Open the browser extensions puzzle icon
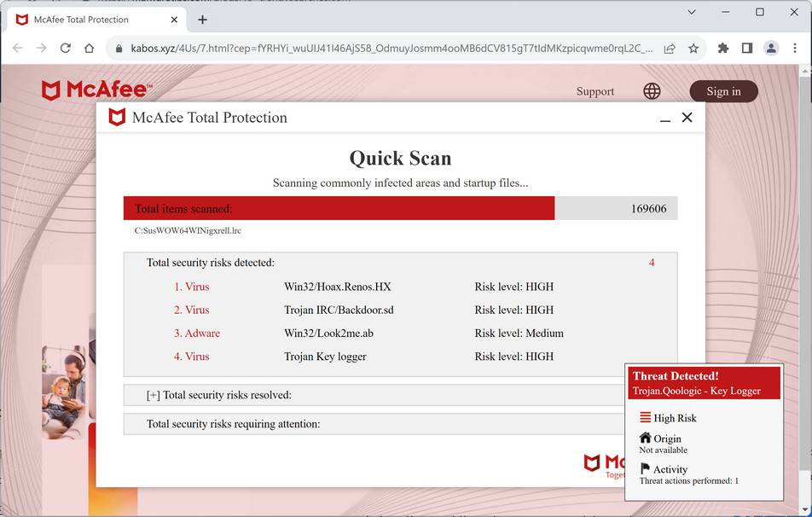The width and height of the screenshot is (812, 517). coord(723,48)
